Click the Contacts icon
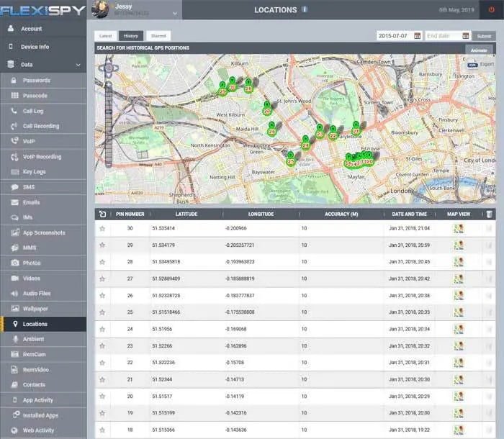The width and height of the screenshot is (504, 439). pyautogui.click(x=15, y=385)
